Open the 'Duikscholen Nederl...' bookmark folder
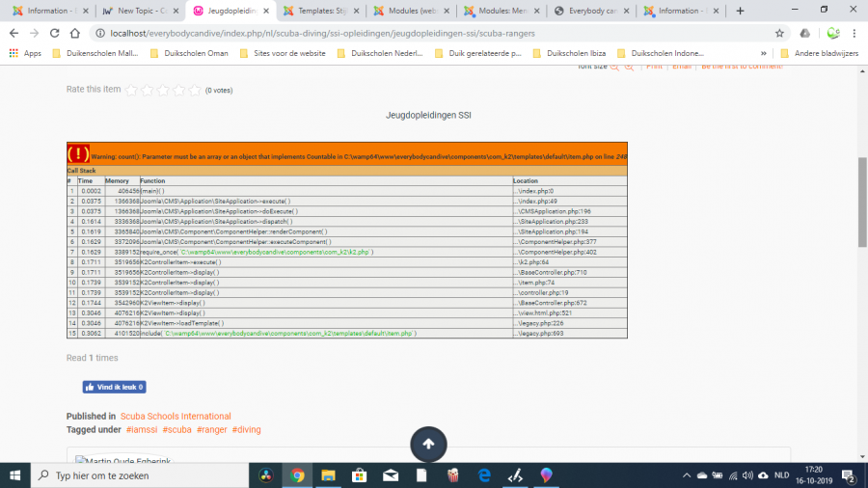The width and height of the screenshot is (868, 488). (x=380, y=53)
